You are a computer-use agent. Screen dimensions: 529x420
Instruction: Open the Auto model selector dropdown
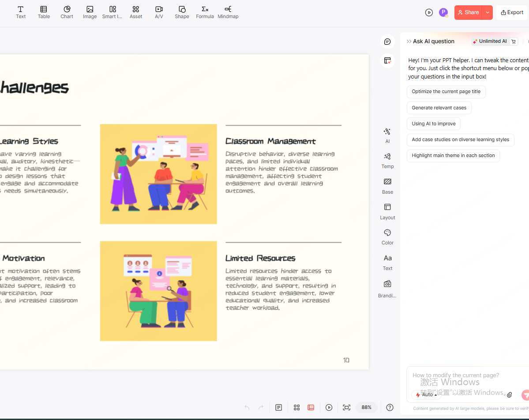point(427,395)
